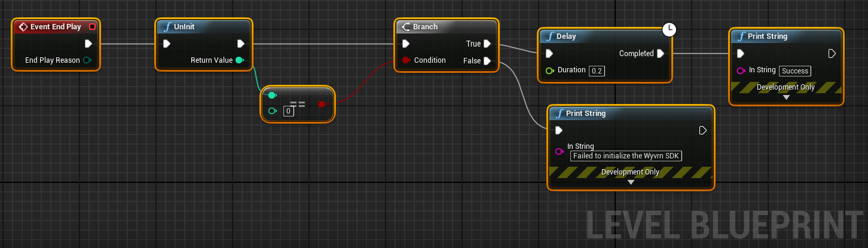Click the UnInit output execution pin
Viewport: 868px width, 248px height.
pyautogui.click(x=240, y=44)
